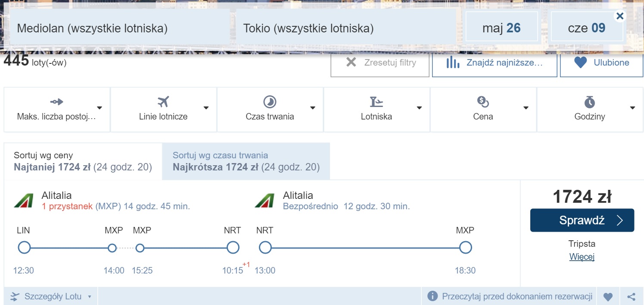
Task: Click MXP arrival node of return flight
Action: [x=465, y=248]
